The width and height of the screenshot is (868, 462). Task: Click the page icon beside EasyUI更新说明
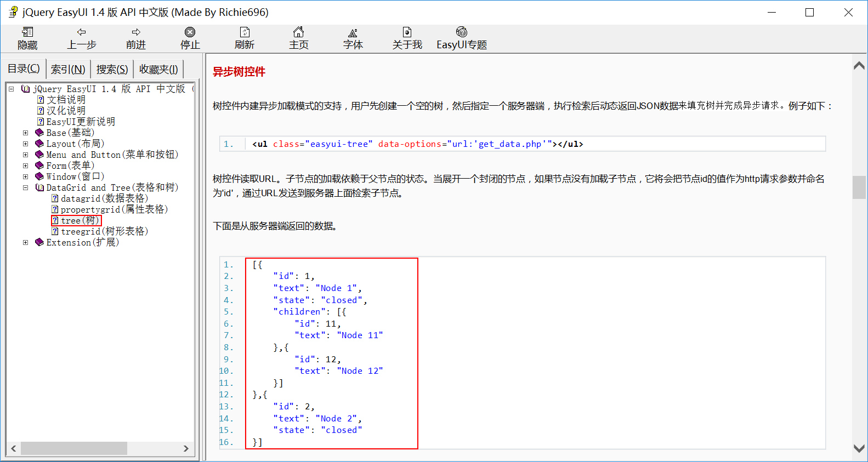(x=41, y=122)
